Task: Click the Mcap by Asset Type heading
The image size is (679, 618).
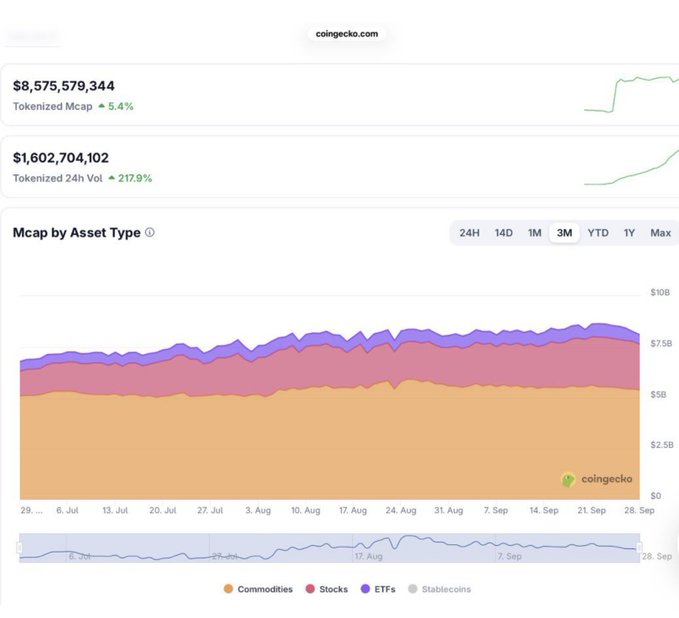Action: (x=77, y=233)
